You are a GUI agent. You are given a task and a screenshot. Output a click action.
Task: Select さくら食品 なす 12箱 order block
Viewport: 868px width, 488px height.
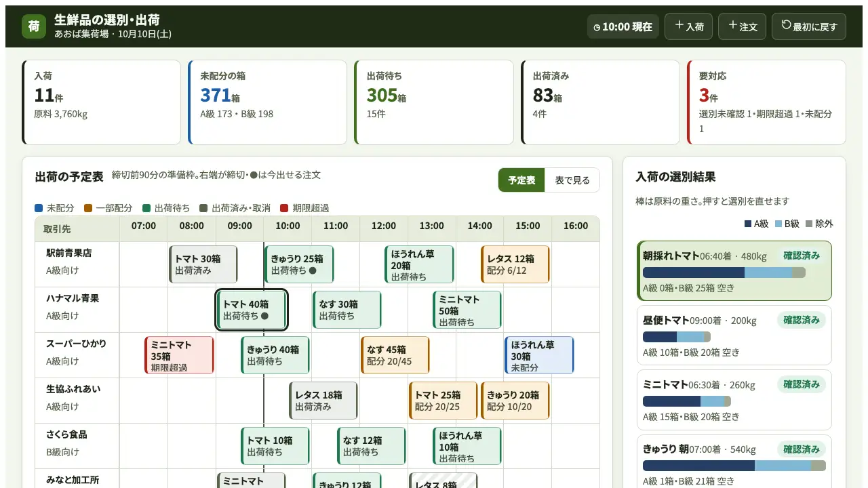click(372, 446)
